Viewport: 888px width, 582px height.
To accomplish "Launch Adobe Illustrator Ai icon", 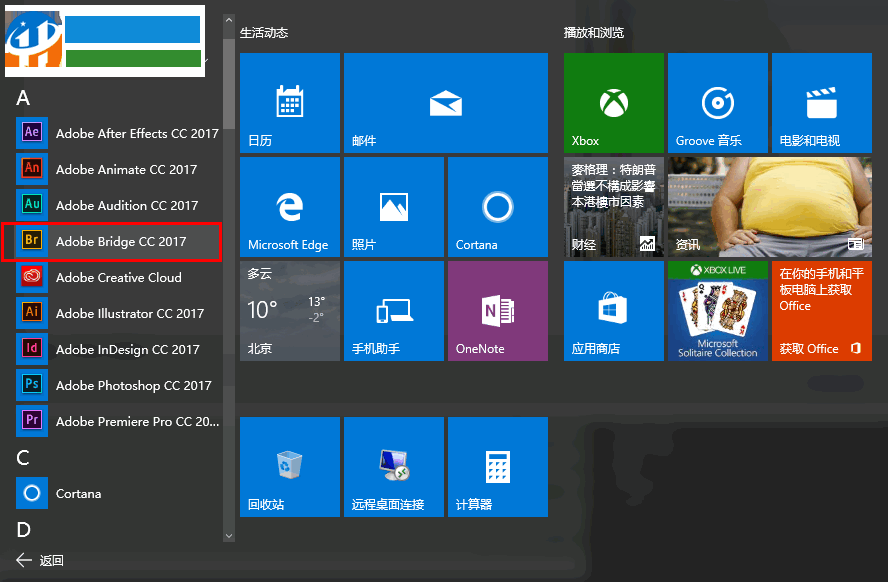I will pos(32,313).
